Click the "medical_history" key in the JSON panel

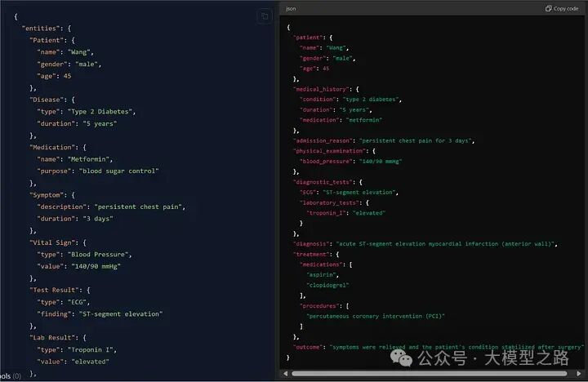325,88
